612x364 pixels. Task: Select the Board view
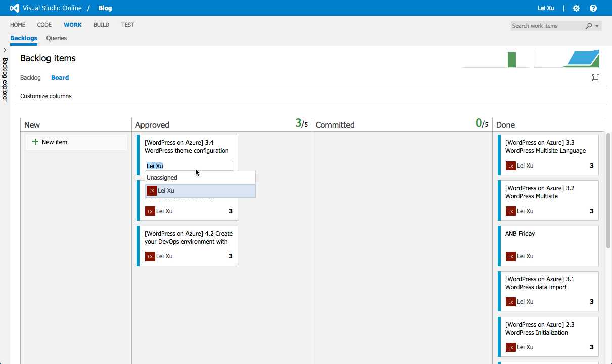(60, 78)
